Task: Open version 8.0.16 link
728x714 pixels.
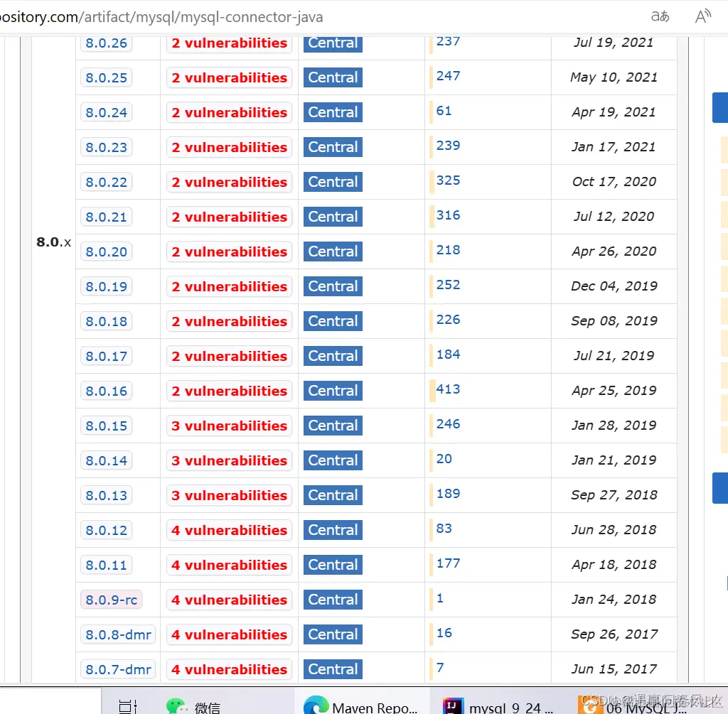Action: 107,391
